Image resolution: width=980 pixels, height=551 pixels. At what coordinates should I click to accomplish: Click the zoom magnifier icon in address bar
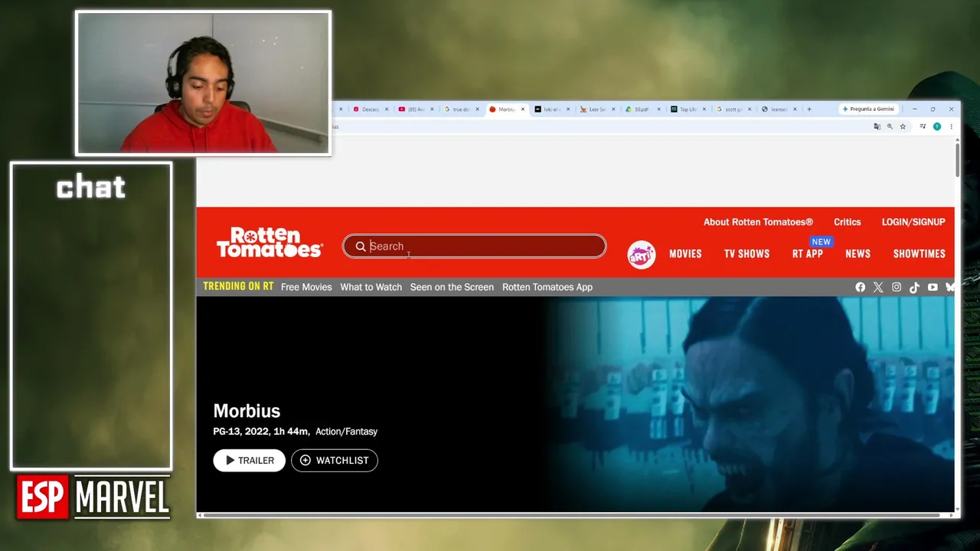[x=890, y=126]
